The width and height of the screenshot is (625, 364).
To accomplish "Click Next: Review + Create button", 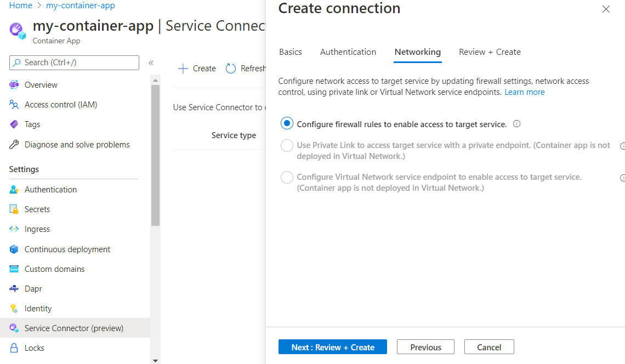I will 332,346.
